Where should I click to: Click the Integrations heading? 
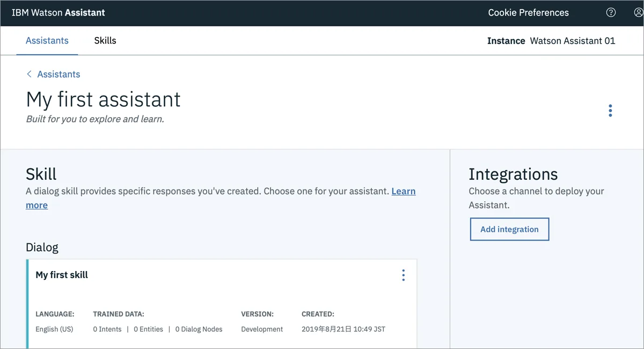coord(513,174)
